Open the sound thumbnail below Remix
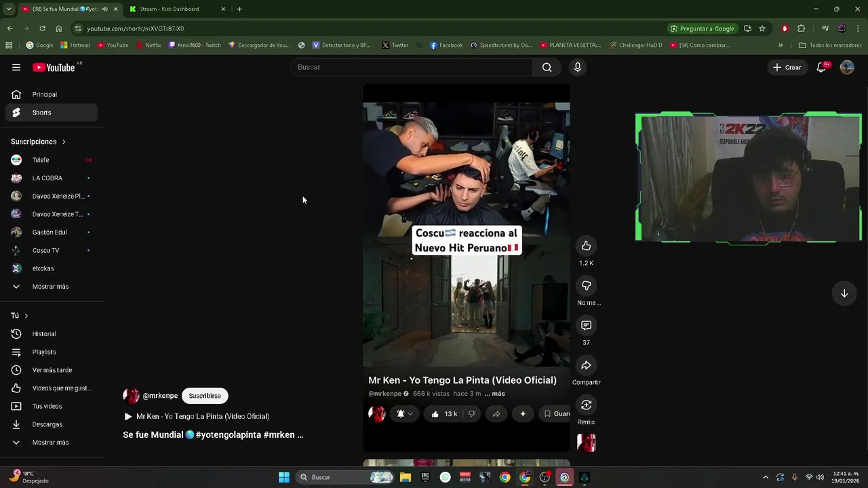 [x=586, y=443]
